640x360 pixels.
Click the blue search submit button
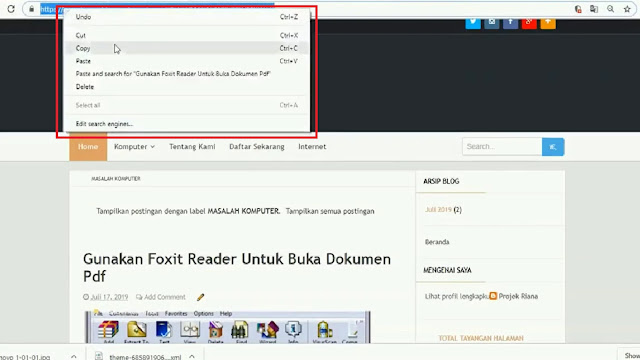pyautogui.click(x=553, y=147)
